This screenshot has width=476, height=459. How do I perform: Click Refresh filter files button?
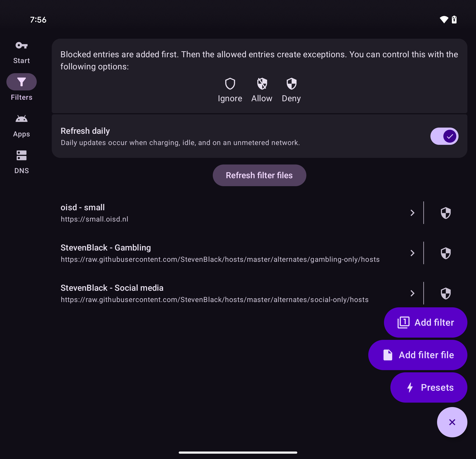[259, 175]
